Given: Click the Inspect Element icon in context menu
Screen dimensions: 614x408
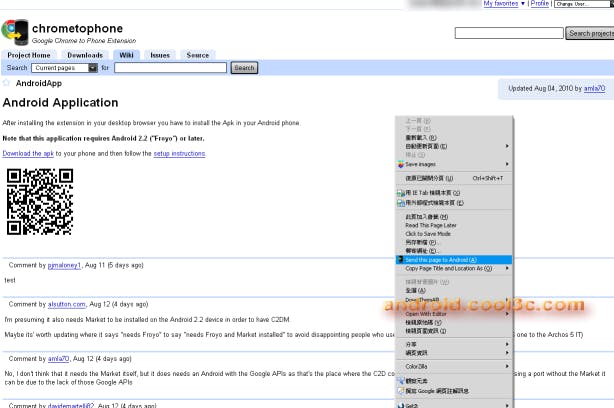Looking at the screenshot, I should pos(401,381).
